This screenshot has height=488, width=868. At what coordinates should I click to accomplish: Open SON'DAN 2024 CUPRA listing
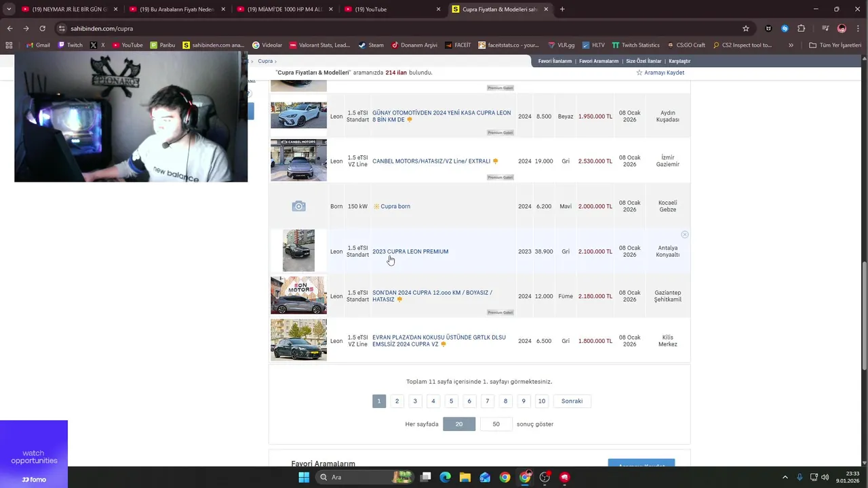coord(432,296)
